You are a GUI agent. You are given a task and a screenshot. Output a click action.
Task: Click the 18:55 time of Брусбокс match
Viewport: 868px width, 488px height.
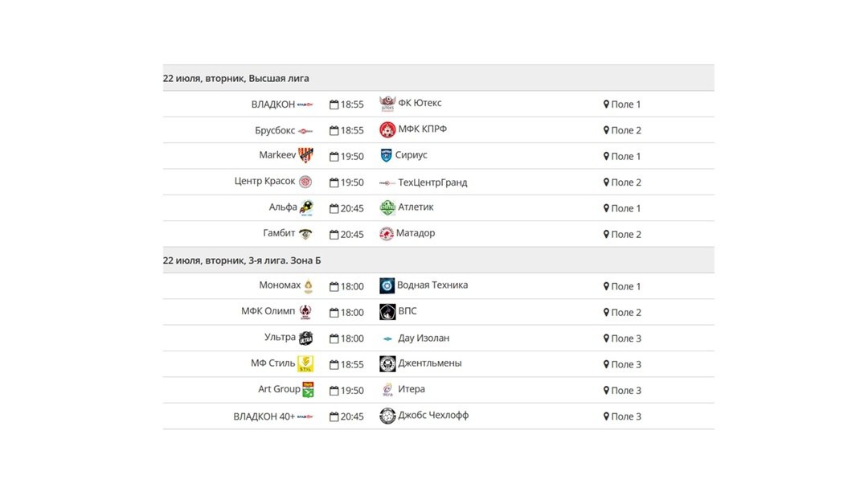point(352,130)
